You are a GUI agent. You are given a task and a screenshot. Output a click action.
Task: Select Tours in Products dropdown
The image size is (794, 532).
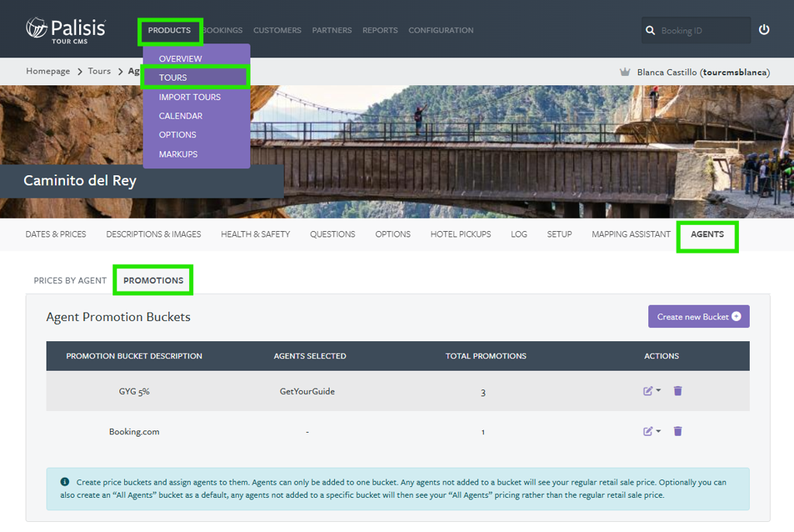pos(173,78)
